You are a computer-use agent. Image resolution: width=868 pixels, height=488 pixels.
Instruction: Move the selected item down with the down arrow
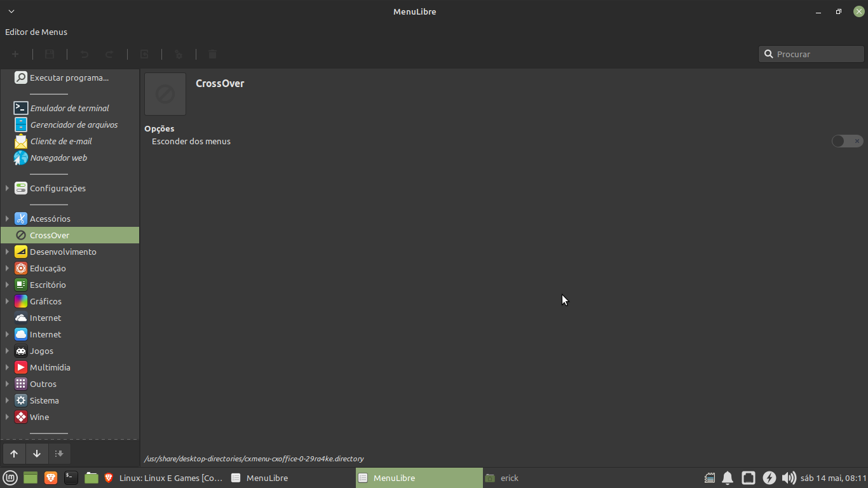37,454
